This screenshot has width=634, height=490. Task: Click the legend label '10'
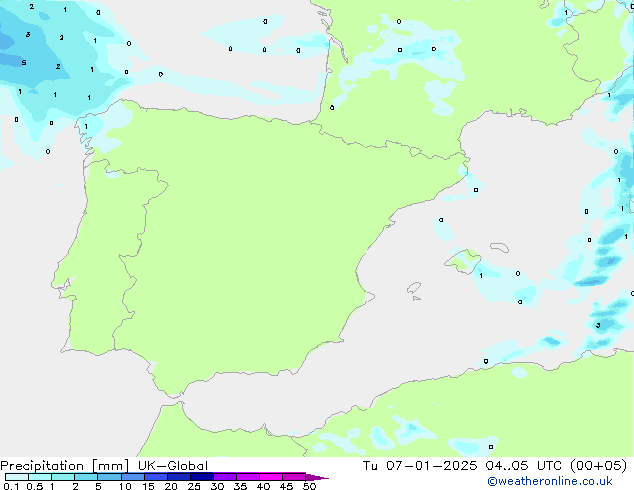point(125,486)
